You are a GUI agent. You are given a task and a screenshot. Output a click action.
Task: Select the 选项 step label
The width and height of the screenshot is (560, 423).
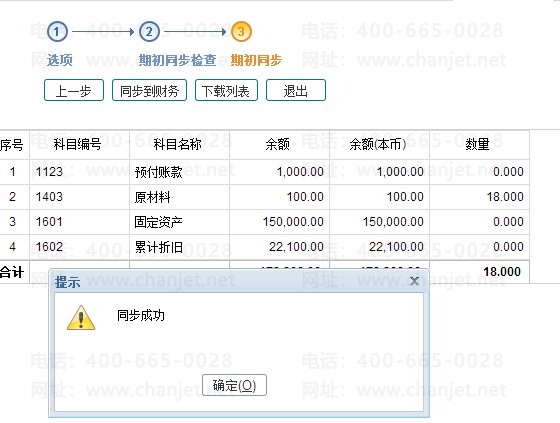pyautogui.click(x=60, y=60)
